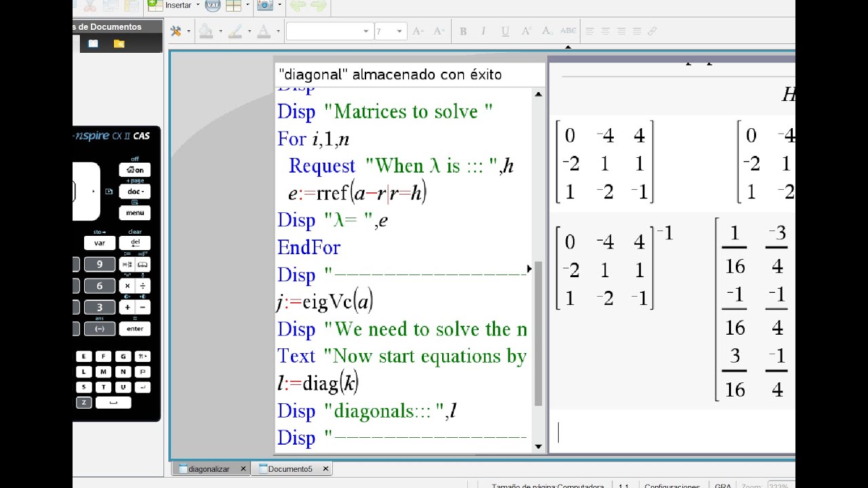Expand the document tools dropdown arrow
The width and height of the screenshot is (868, 488).
click(x=189, y=31)
